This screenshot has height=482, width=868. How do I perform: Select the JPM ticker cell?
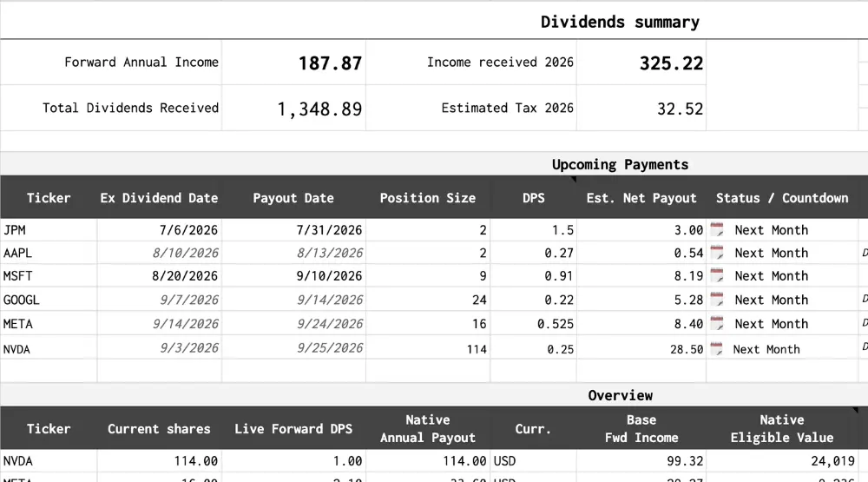[49, 229]
